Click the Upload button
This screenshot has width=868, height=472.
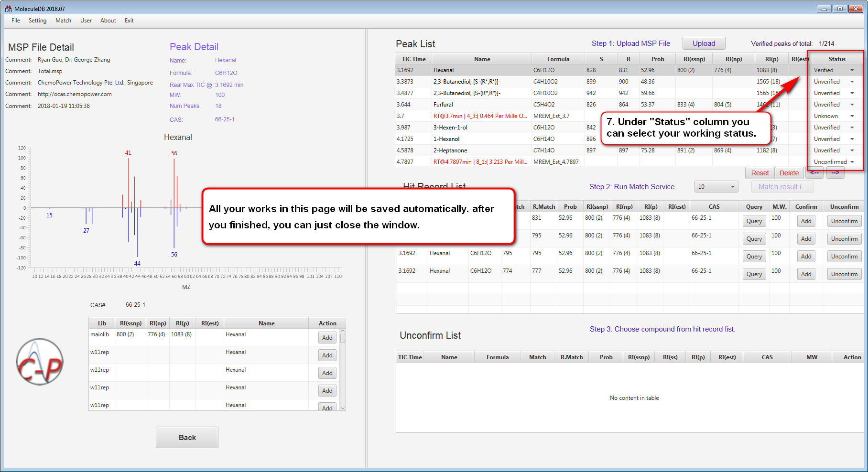pos(704,43)
